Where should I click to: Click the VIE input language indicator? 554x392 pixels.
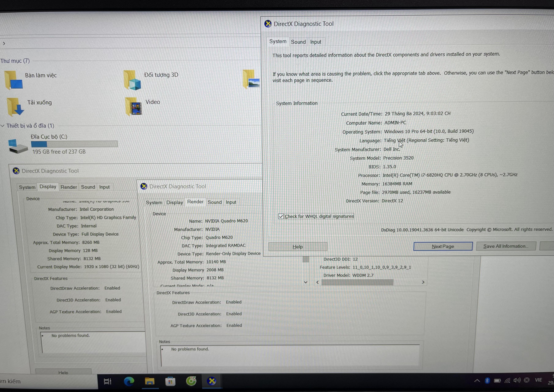[x=538, y=380]
